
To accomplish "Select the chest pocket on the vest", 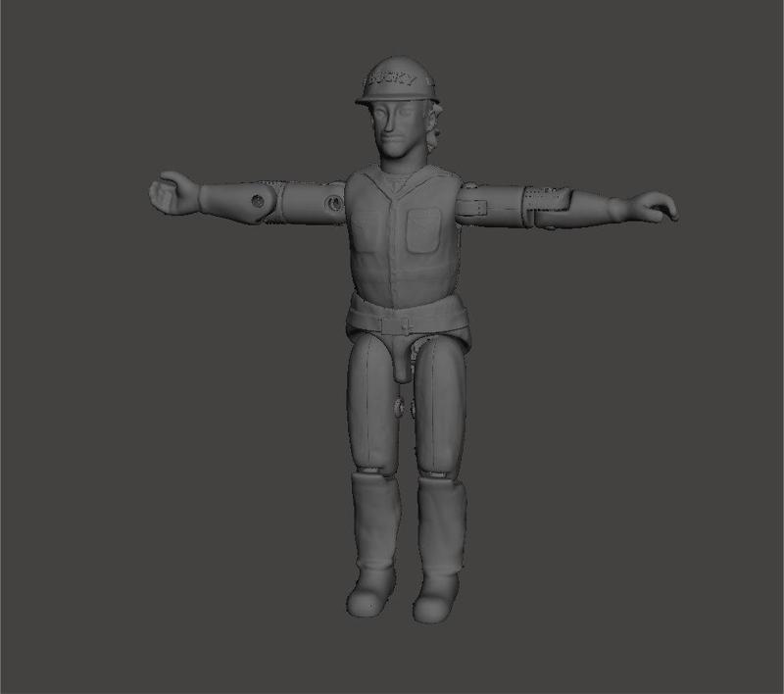I will coord(423,230).
